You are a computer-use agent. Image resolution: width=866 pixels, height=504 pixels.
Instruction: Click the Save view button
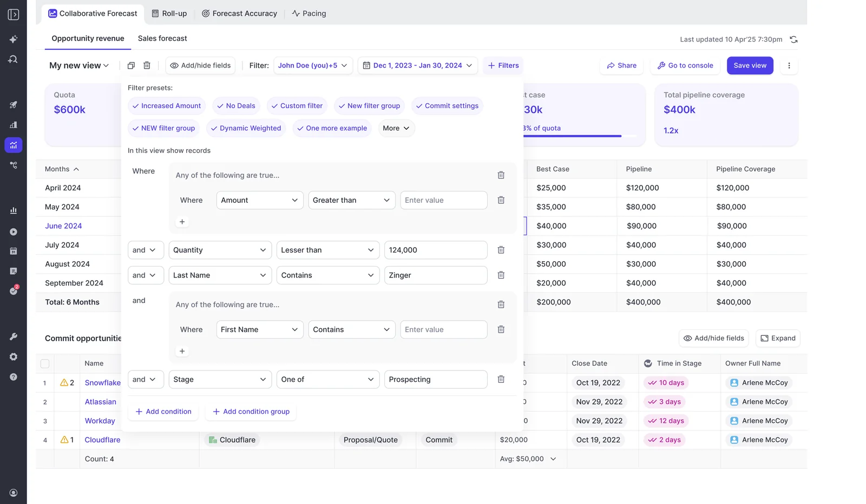coord(750,65)
